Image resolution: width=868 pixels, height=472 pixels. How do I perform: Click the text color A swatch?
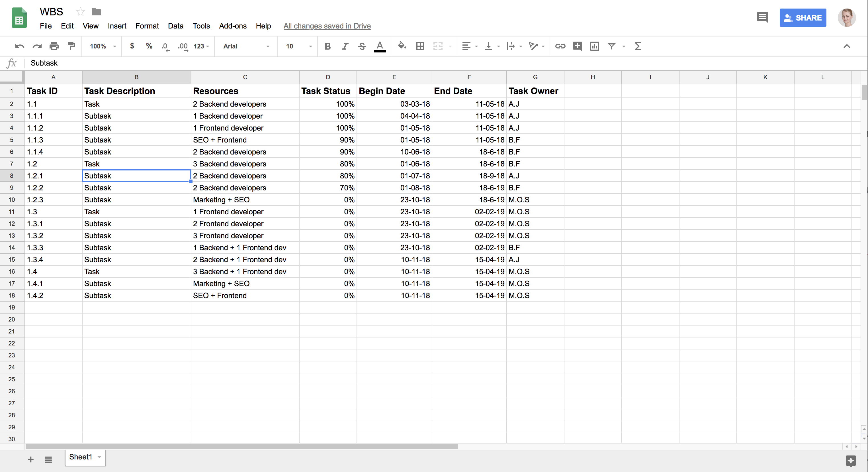pos(380,46)
